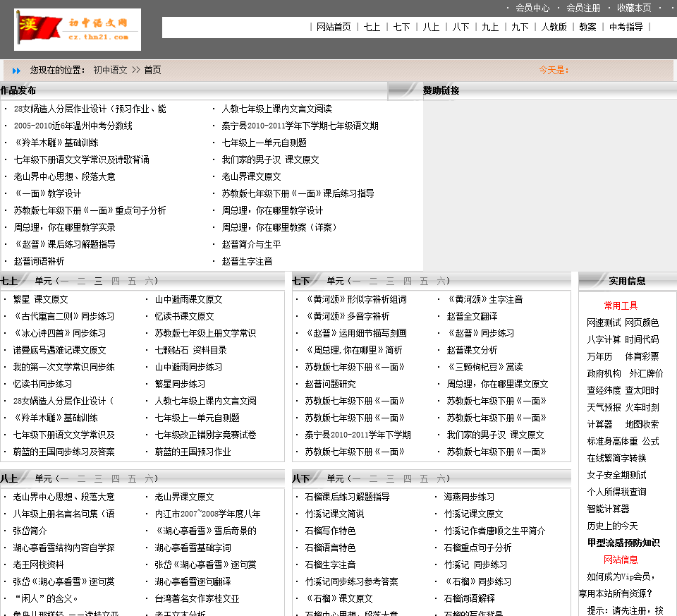Open 赵普简介与生平 article

251,244
